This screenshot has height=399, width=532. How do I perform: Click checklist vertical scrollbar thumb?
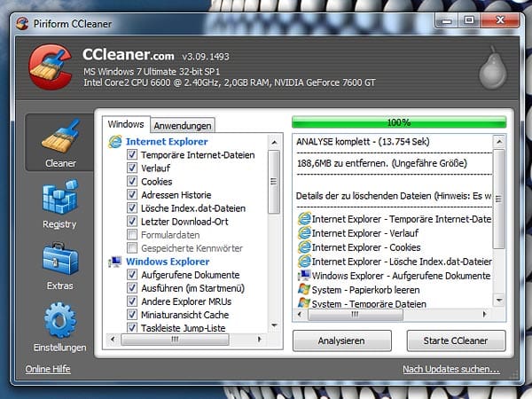coord(275,182)
